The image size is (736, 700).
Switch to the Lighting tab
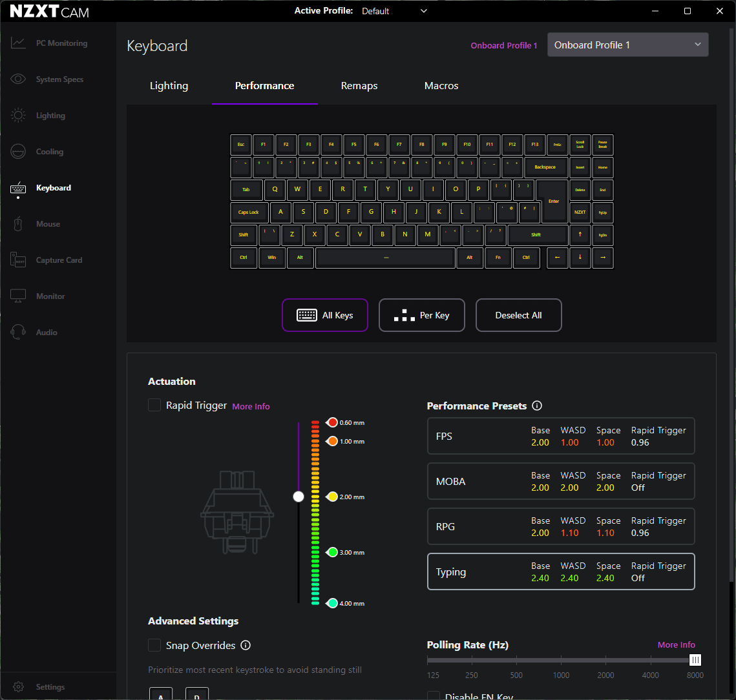point(169,86)
